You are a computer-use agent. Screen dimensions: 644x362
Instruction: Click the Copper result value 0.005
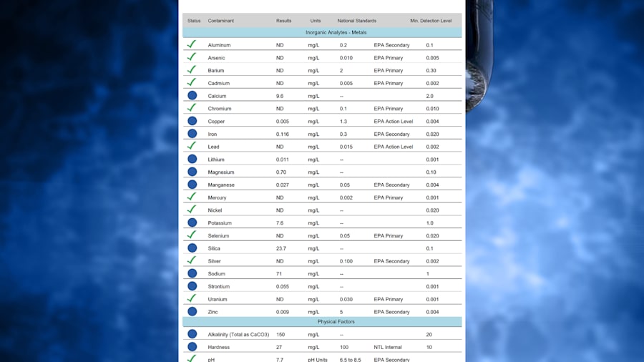tap(283, 122)
